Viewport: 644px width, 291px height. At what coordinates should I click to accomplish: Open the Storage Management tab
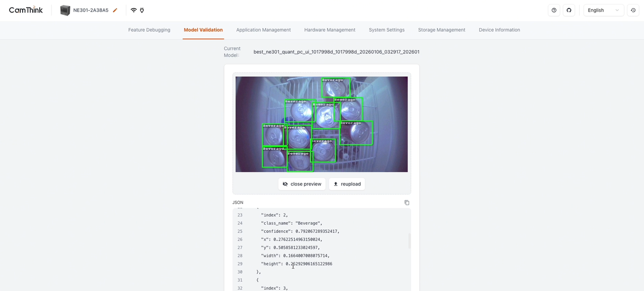[441, 30]
